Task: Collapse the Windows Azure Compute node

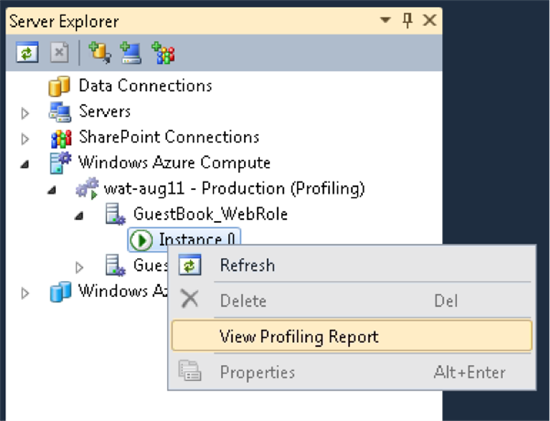Action: 25,164
